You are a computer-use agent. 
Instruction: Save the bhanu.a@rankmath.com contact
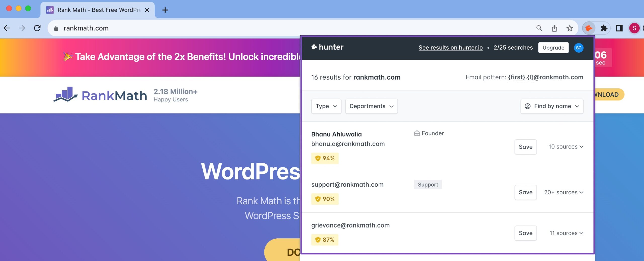[526, 147]
